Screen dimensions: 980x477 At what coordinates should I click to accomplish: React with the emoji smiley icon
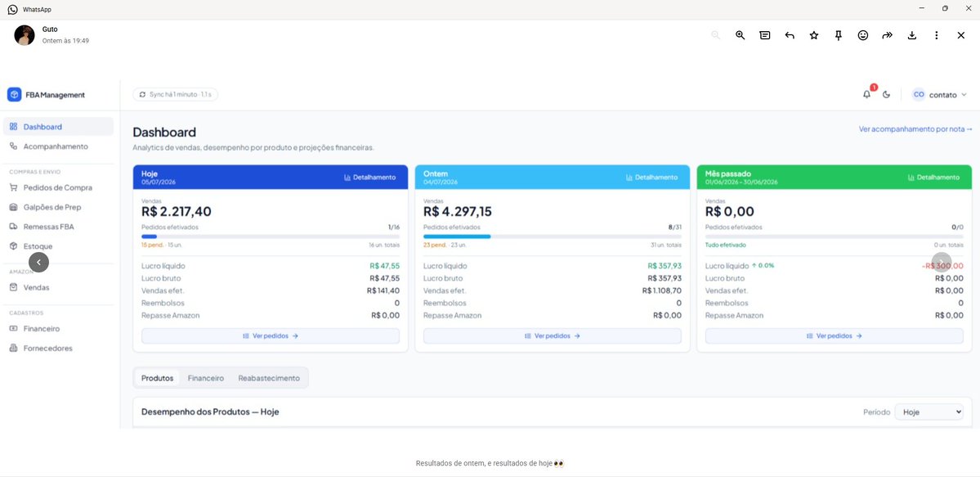click(x=863, y=36)
